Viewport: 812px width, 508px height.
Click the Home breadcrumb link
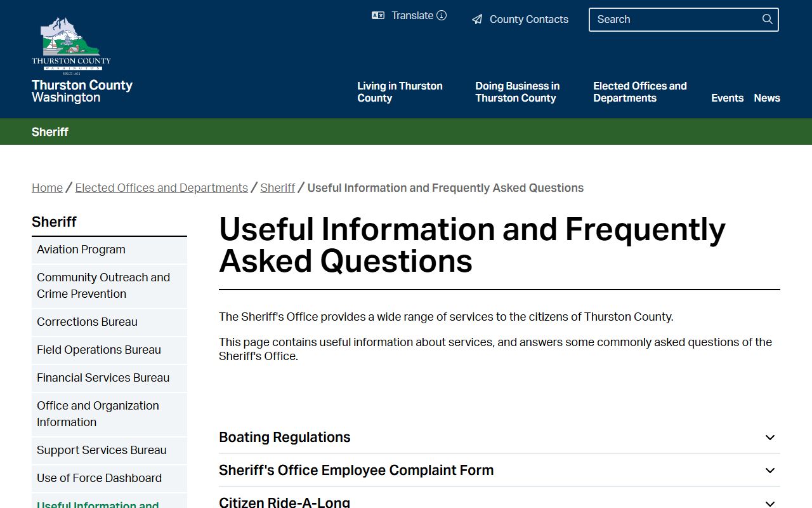click(x=47, y=188)
